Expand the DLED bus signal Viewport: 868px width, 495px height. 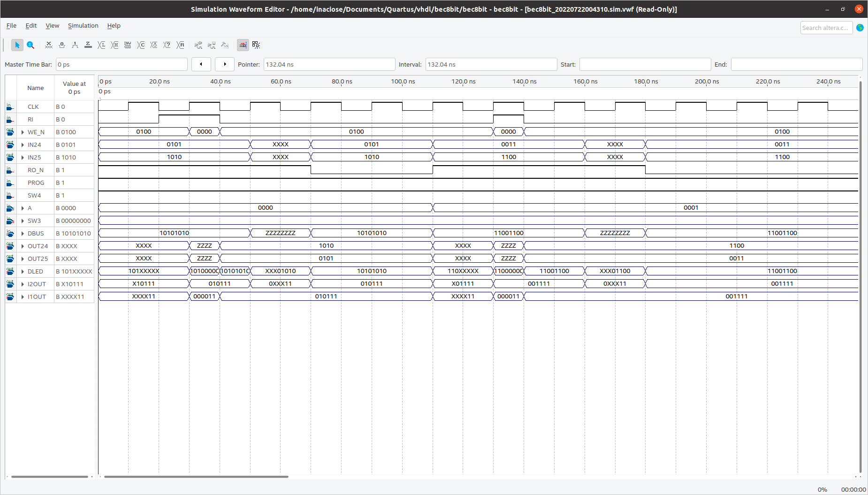click(23, 272)
